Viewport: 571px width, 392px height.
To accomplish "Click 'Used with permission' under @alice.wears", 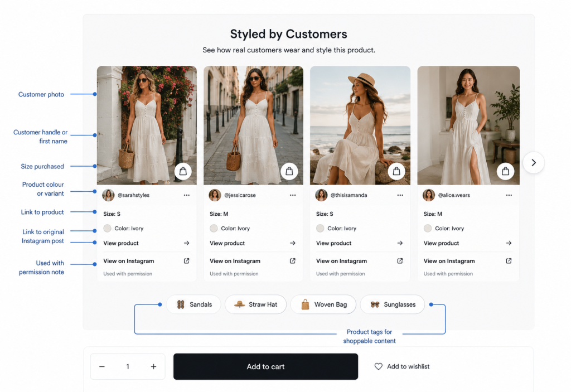I will coord(448,274).
